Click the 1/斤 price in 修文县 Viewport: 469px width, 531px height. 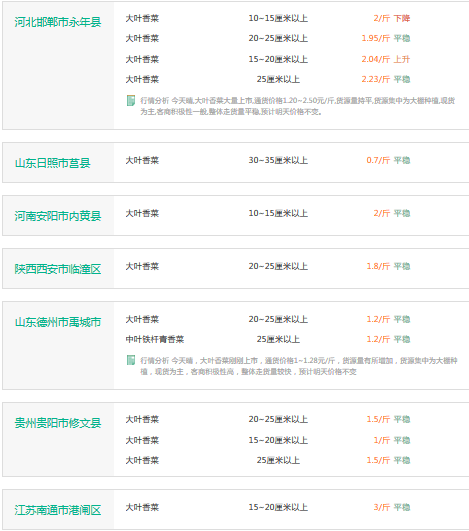coord(382,440)
